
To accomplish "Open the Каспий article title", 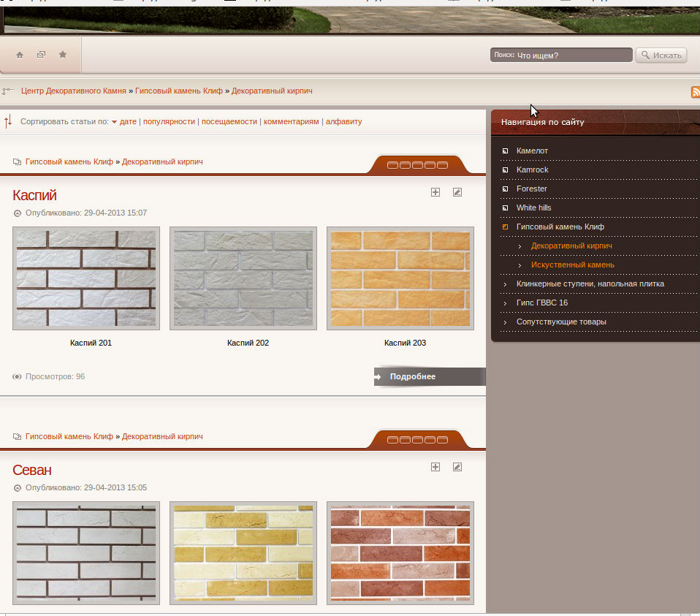I will (34, 196).
